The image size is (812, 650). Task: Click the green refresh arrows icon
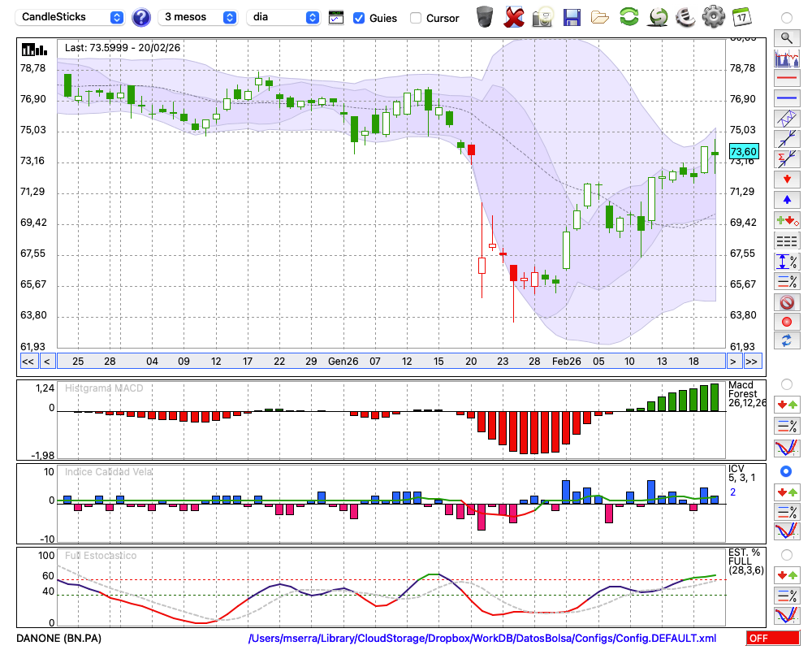pos(628,16)
